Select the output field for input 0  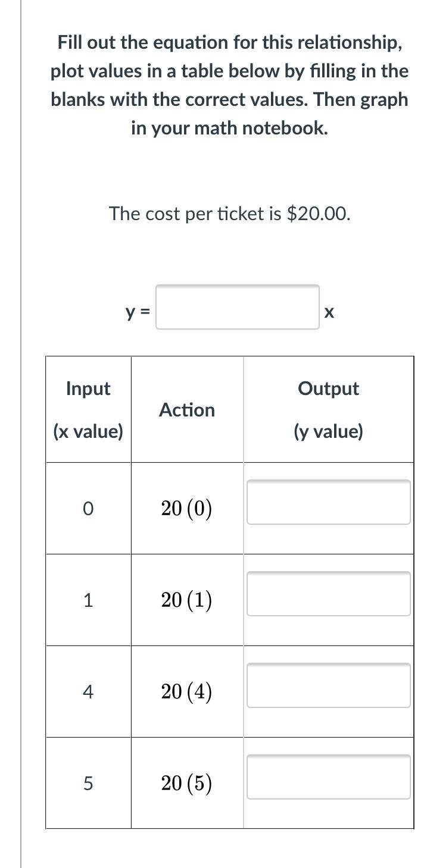(329, 502)
